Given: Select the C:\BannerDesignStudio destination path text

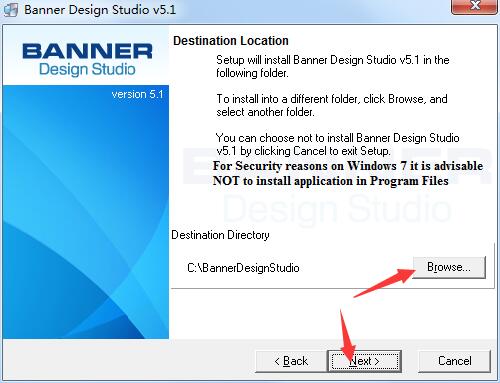Looking at the screenshot, I should [243, 268].
